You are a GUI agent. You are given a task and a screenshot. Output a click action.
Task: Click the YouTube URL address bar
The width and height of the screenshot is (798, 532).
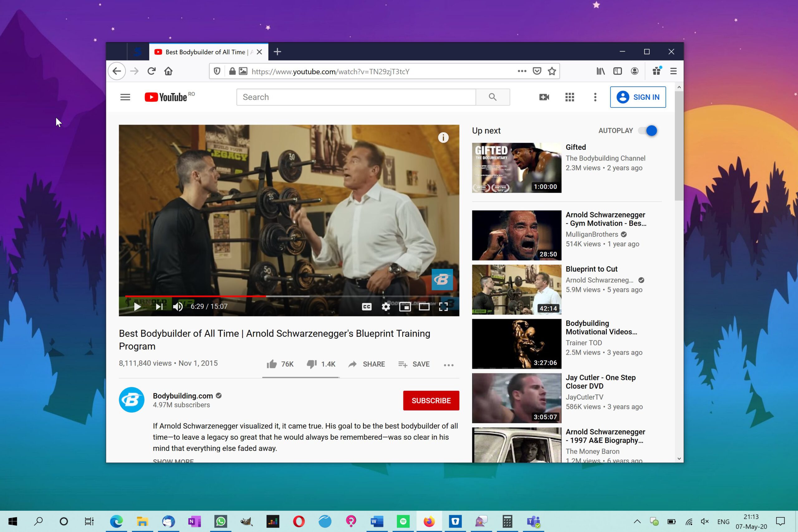380,72
